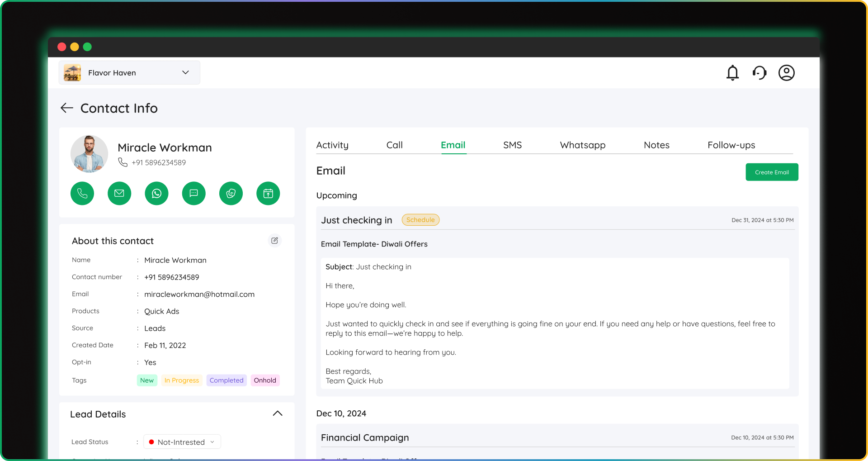
Task: Click the Create Email button
Action: tap(772, 172)
